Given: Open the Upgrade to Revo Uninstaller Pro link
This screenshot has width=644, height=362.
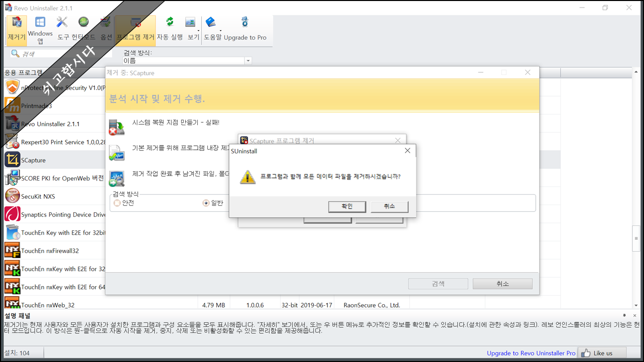Looking at the screenshot, I should coord(531,353).
